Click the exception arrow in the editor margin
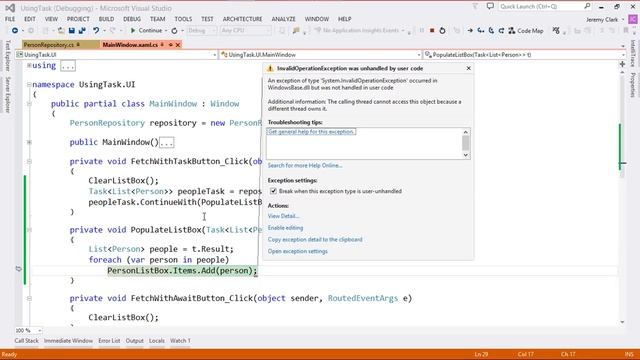 [18, 269]
